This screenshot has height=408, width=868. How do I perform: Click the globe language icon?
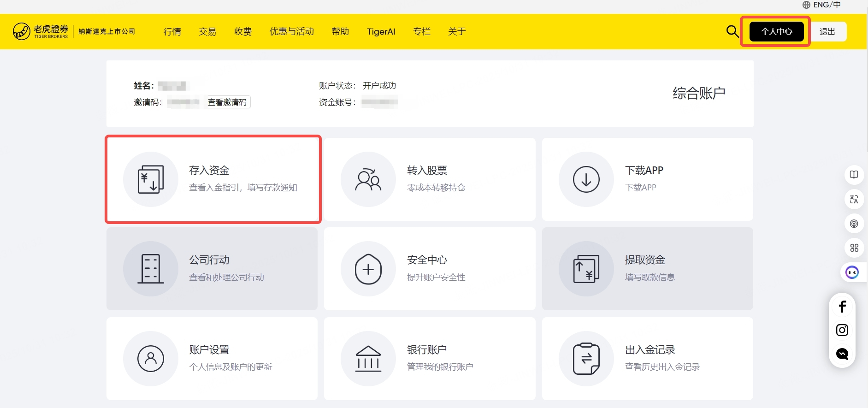point(806,5)
